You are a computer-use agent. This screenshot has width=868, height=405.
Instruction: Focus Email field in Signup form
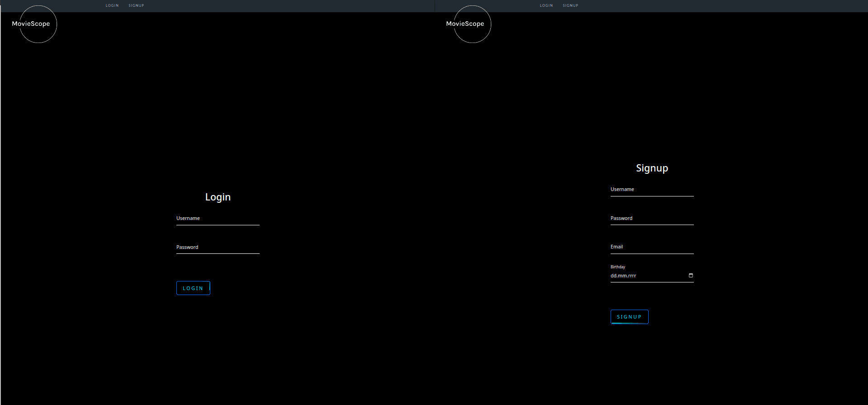tap(652, 247)
